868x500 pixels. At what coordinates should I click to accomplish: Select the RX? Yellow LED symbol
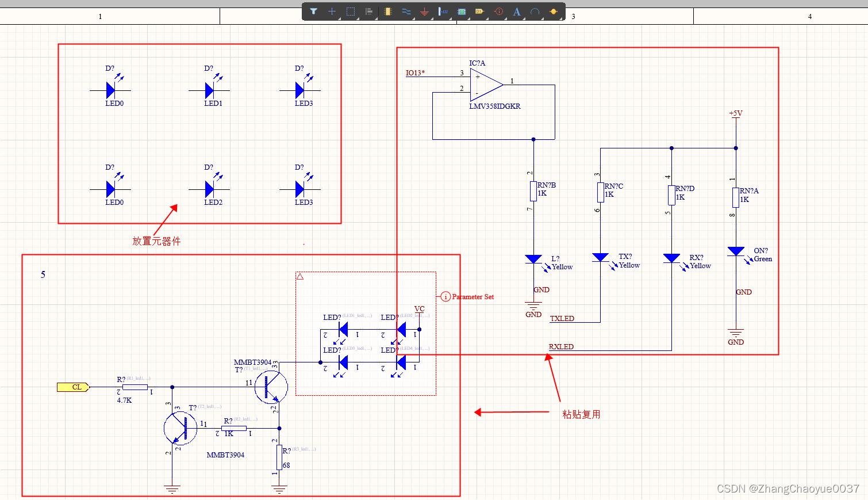[x=672, y=259]
